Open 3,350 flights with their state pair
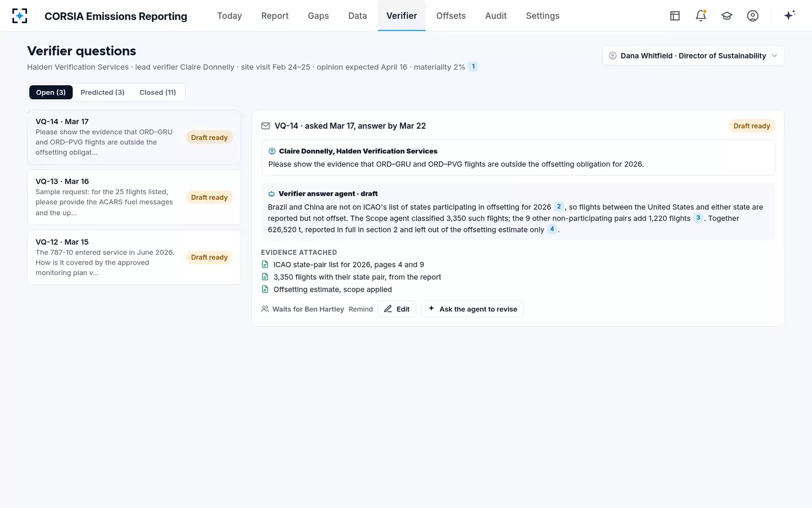 click(x=357, y=277)
